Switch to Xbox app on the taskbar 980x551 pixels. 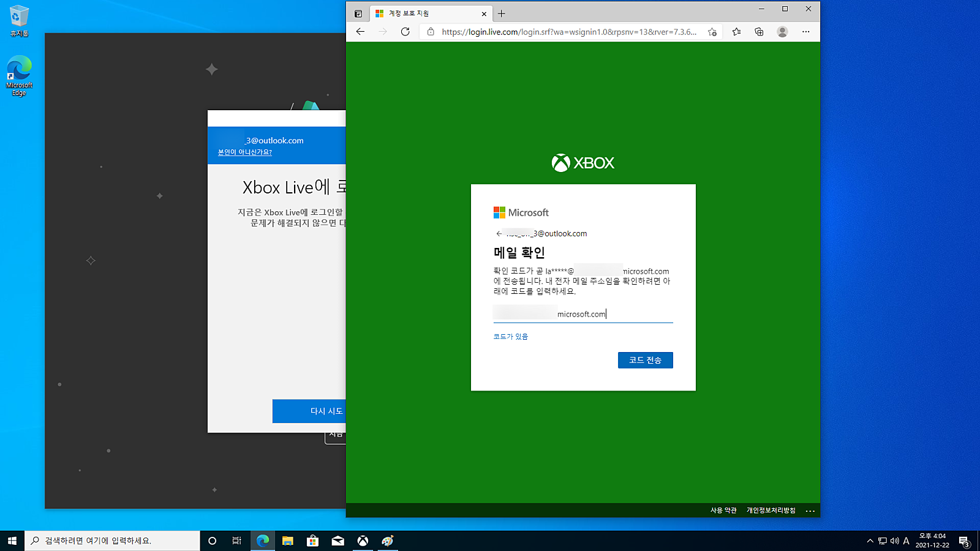[363, 541]
